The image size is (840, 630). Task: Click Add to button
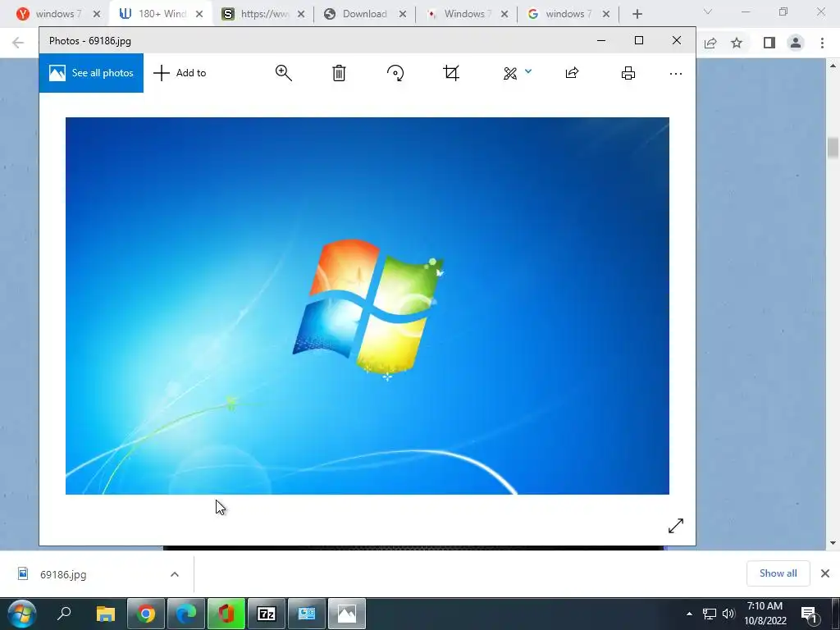click(x=180, y=73)
